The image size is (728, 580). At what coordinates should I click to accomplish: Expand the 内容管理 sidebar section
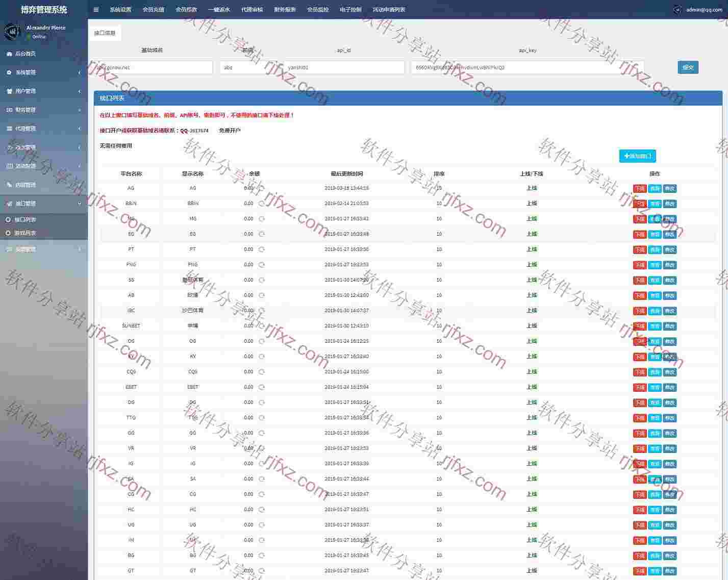click(44, 185)
